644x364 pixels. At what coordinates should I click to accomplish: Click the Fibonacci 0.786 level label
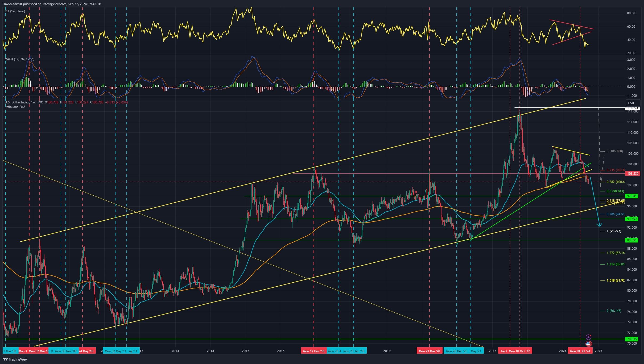coord(616,214)
